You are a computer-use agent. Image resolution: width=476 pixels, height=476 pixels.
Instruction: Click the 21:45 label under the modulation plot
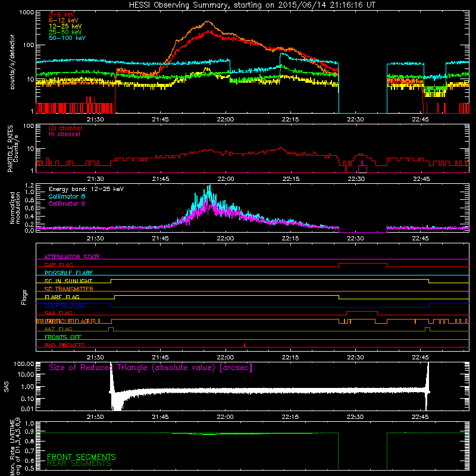click(160, 239)
